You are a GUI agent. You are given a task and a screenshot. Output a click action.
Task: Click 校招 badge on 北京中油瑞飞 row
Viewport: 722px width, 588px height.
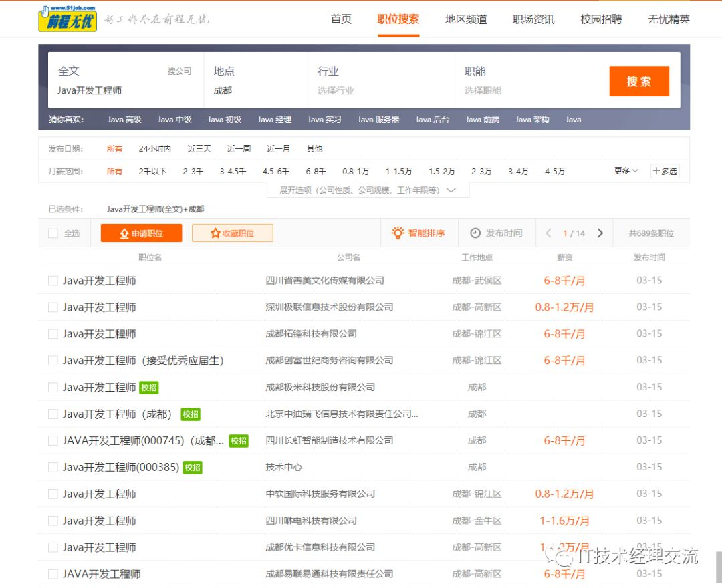tap(191, 414)
